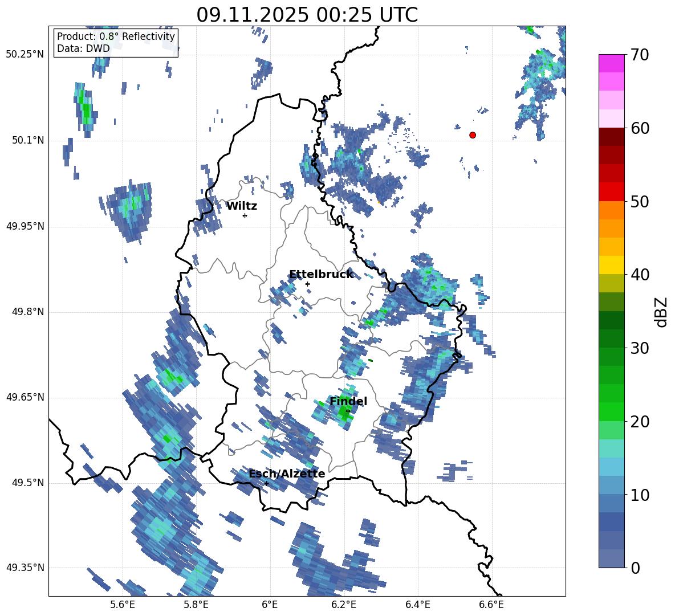Click the Findel station label
The height and width of the screenshot is (616, 675).
[x=348, y=401]
